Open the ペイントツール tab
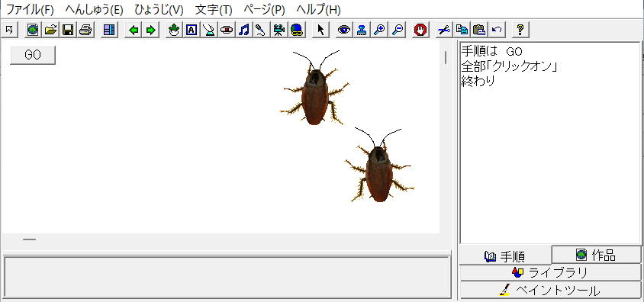The image size is (644, 302). click(x=550, y=290)
